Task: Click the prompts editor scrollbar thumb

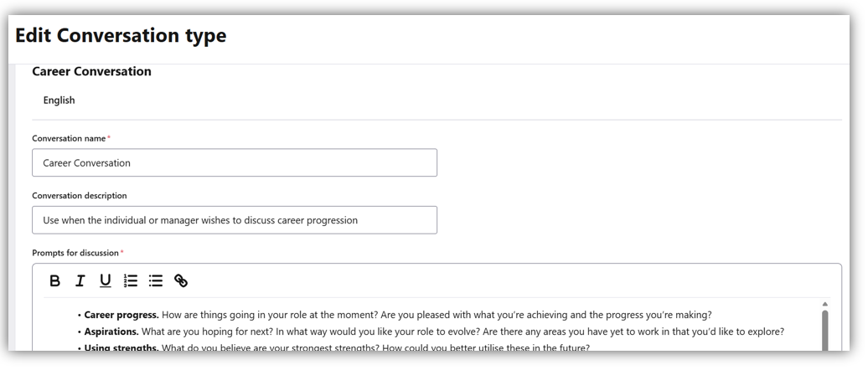Action: pos(824,331)
